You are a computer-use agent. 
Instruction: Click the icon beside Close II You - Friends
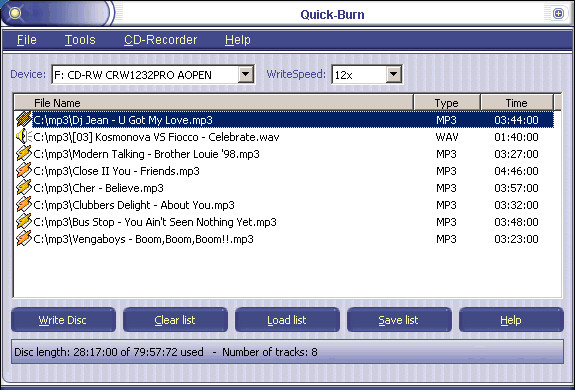click(24, 171)
